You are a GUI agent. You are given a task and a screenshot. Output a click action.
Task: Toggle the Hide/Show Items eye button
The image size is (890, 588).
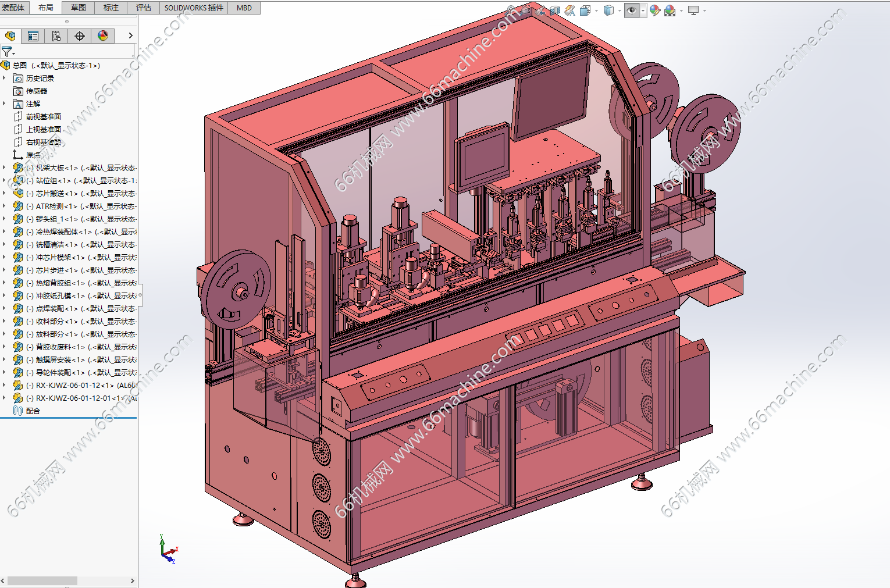(x=632, y=10)
